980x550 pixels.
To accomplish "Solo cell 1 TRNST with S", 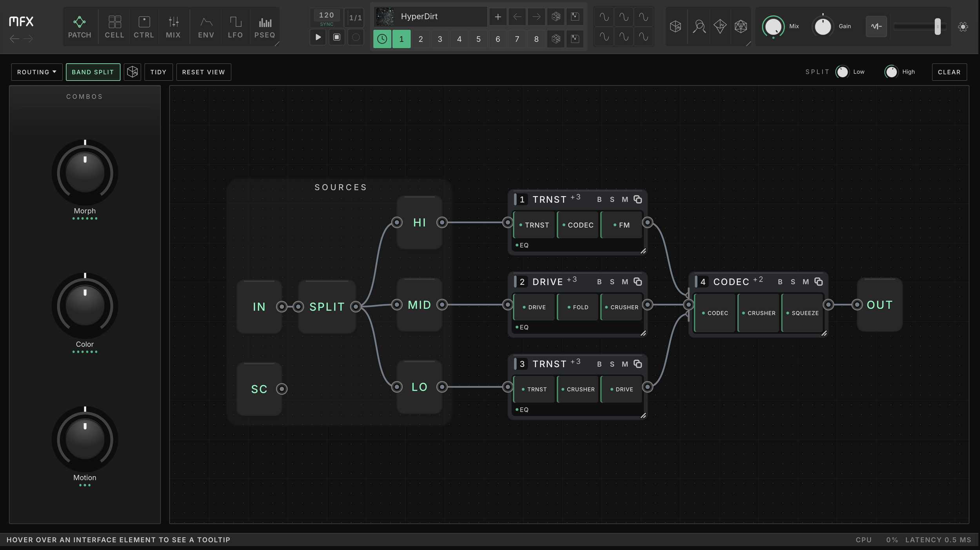I will [612, 200].
